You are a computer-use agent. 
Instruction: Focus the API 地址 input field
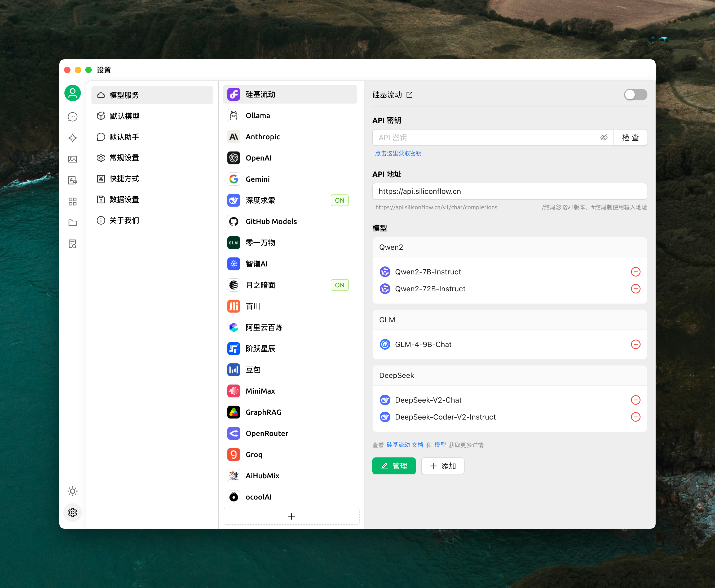pos(510,191)
